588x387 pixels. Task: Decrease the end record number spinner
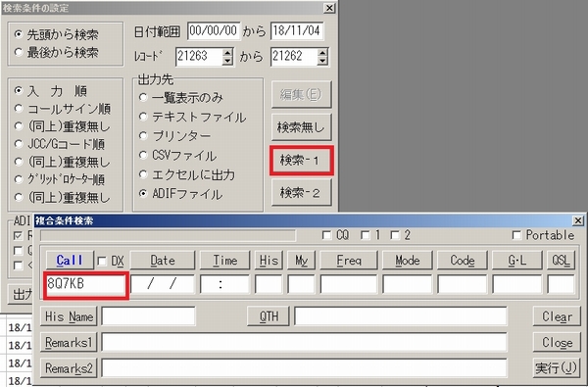coord(322,61)
